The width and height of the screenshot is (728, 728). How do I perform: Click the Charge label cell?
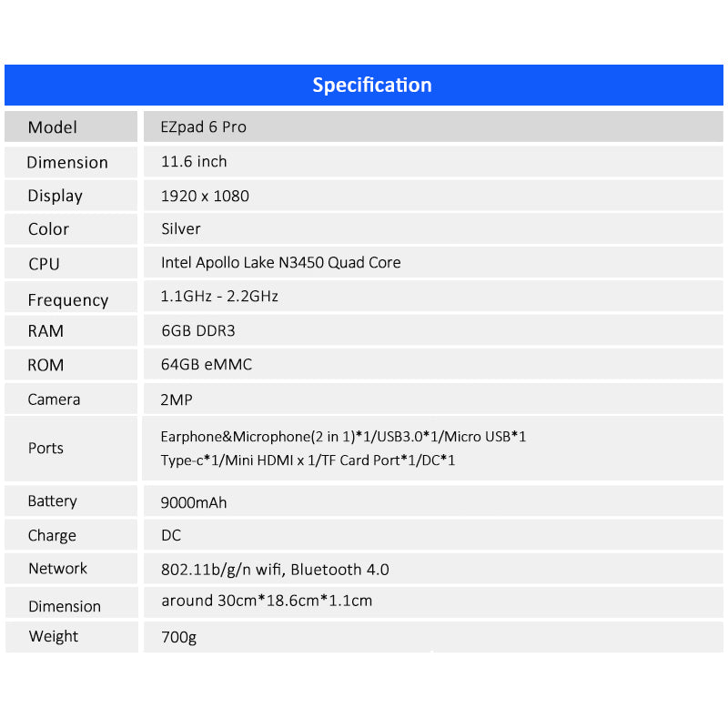point(52,536)
